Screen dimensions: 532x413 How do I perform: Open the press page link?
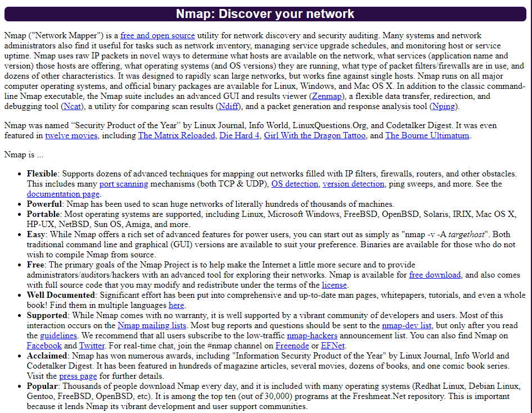(78, 376)
